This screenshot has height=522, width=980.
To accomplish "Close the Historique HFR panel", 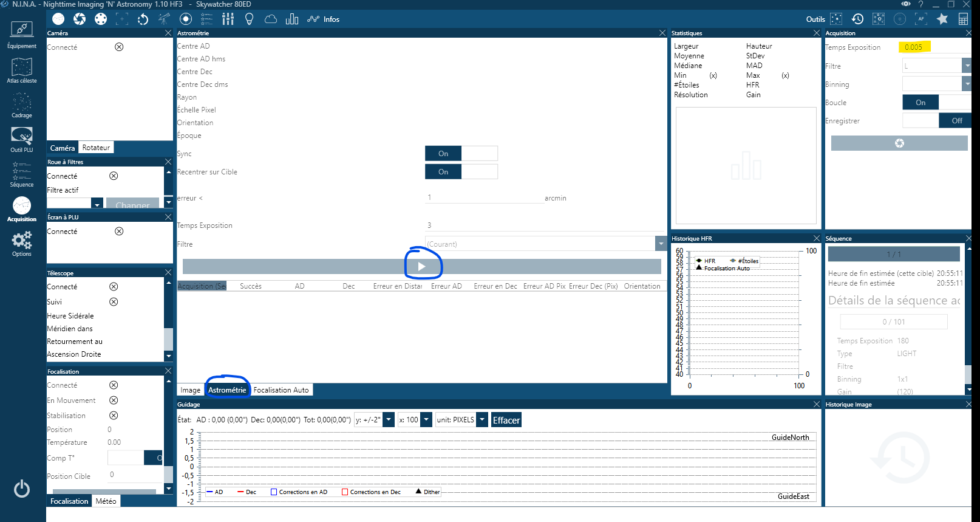I will coord(817,238).
